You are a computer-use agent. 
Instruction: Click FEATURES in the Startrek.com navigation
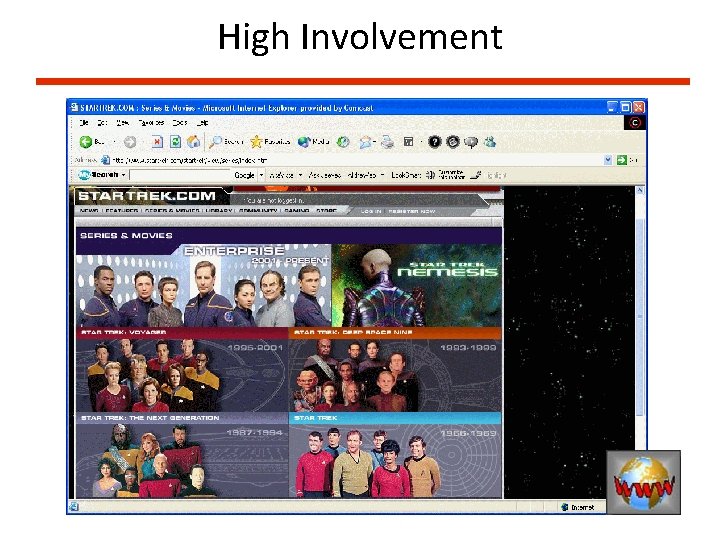(122, 210)
